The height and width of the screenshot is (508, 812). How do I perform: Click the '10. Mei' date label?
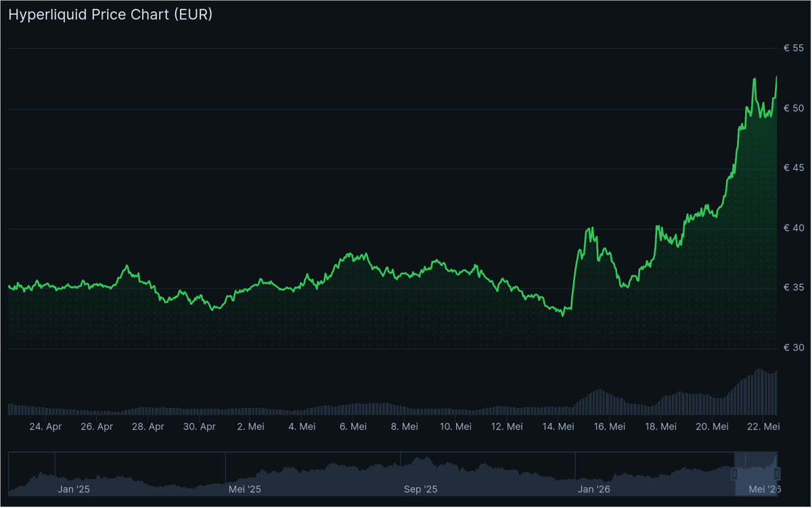(455, 427)
